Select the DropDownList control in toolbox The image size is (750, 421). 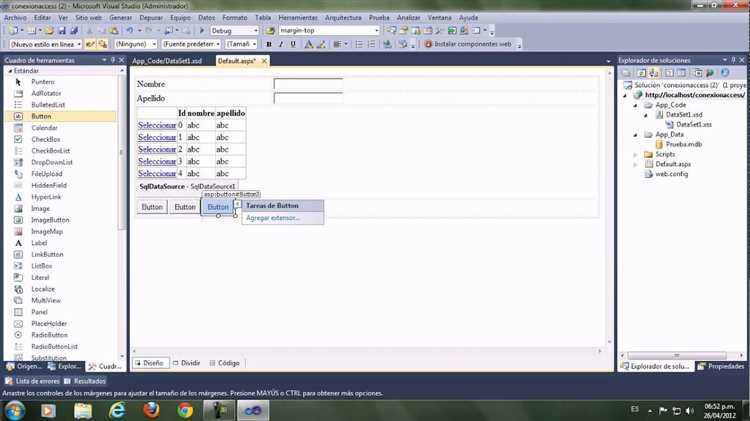[52, 162]
